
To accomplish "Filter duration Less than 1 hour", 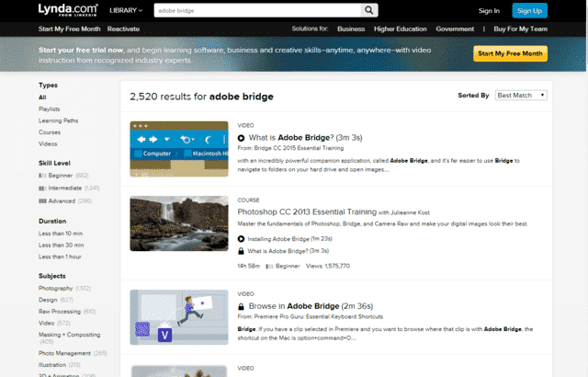I will click(60, 257).
